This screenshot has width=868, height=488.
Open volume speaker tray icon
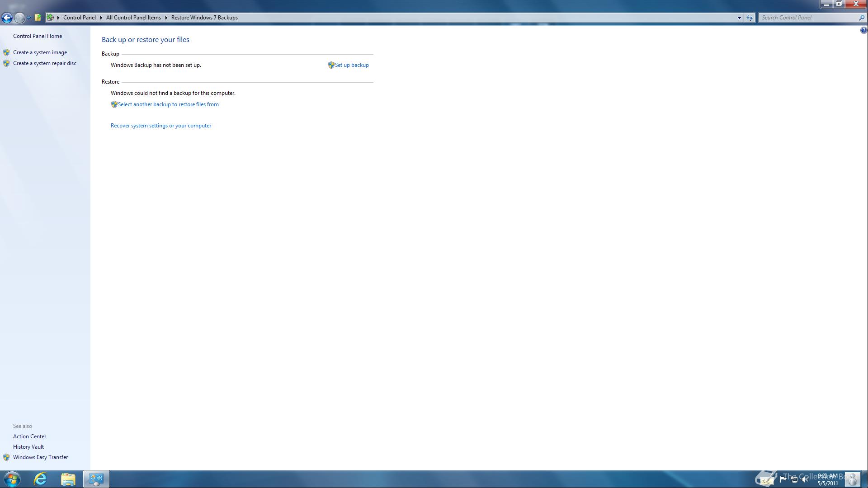[x=805, y=479]
